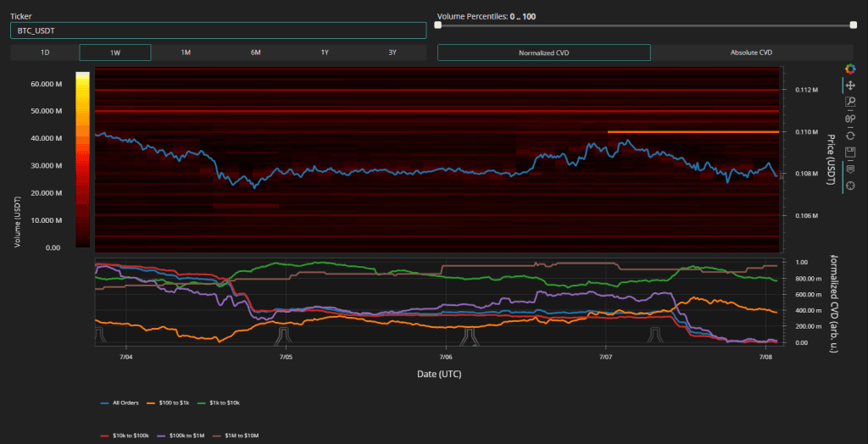Viewport: 868px width, 444px height.
Task: Activate the Pan tool
Action: pyautogui.click(x=850, y=86)
